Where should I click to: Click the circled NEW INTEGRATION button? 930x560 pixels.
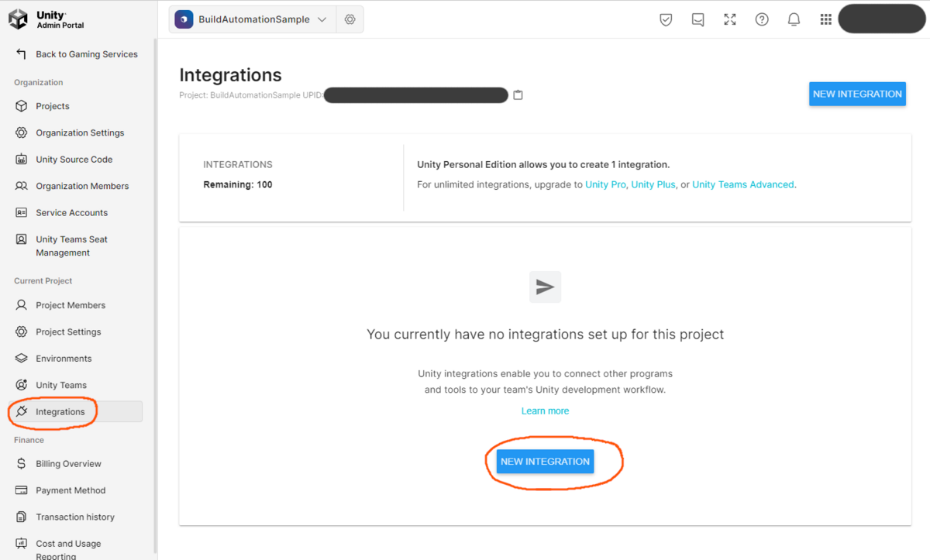tap(545, 461)
